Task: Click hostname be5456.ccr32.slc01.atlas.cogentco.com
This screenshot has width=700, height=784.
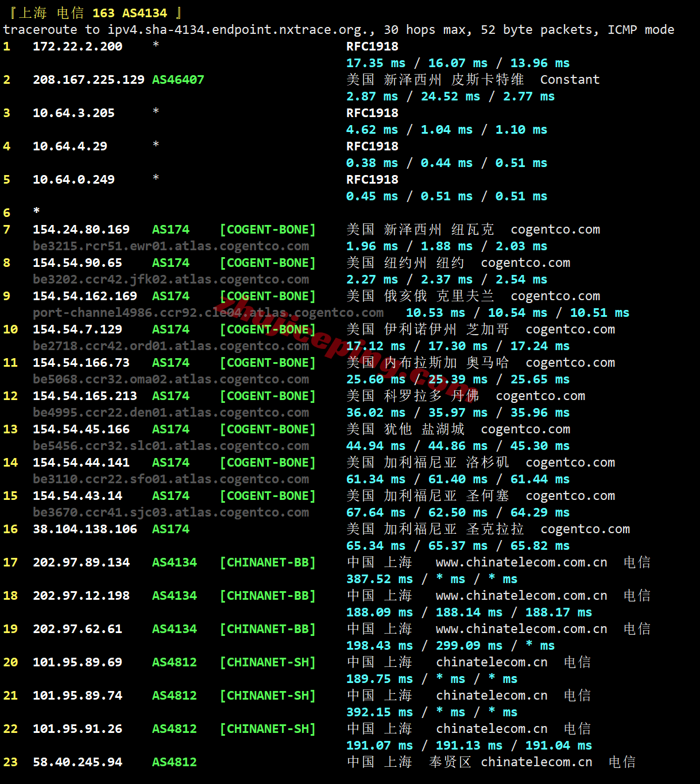Action: (171, 446)
